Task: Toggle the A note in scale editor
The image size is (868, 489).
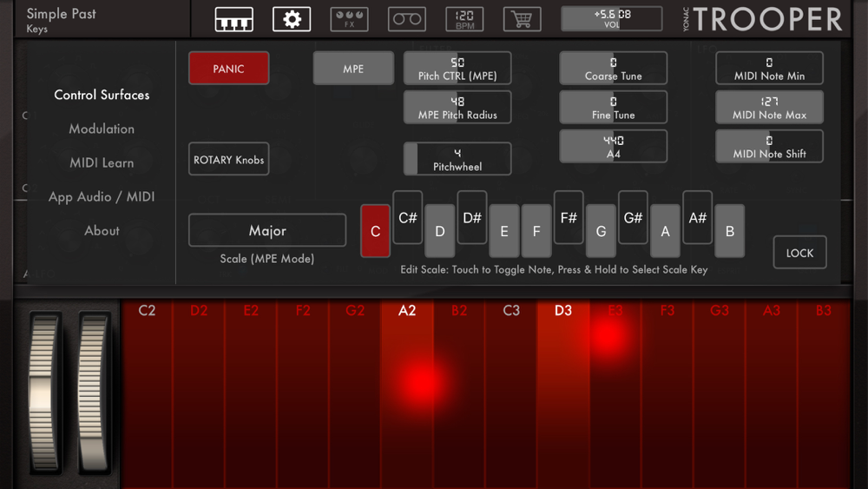Action: coord(666,230)
